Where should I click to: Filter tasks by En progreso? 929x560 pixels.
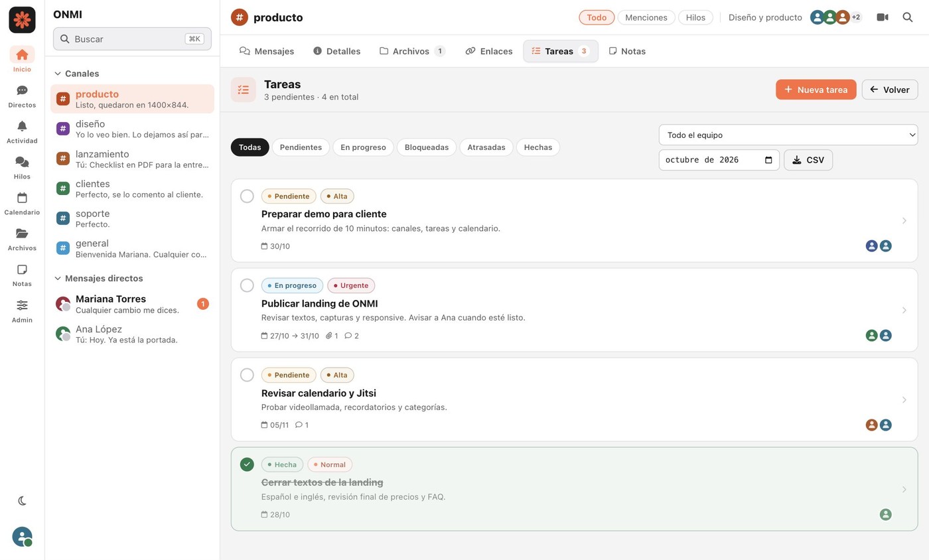[363, 147]
